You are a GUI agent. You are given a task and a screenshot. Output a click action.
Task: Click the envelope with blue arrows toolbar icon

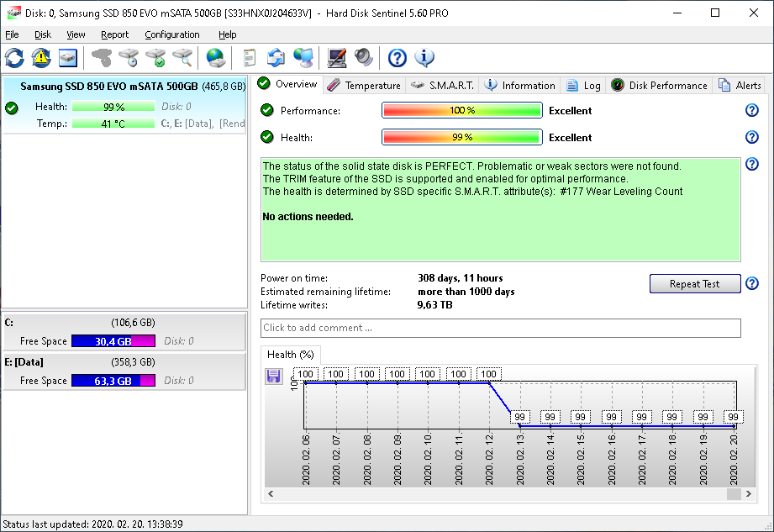[x=276, y=58]
